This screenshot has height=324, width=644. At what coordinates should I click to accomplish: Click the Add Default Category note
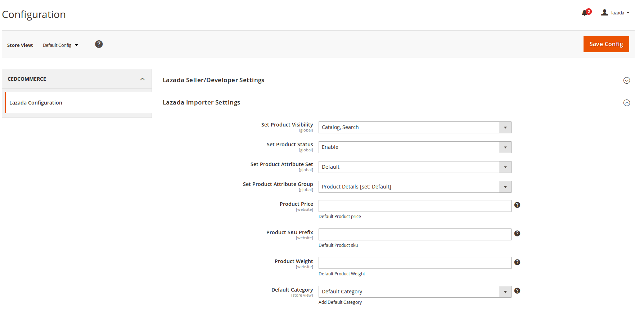[340, 302]
